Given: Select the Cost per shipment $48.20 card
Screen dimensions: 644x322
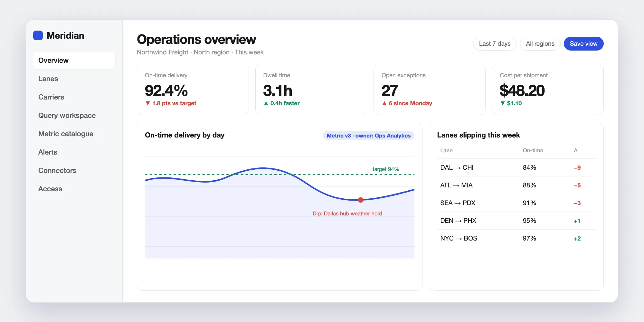Looking at the screenshot, I should click(548, 89).
